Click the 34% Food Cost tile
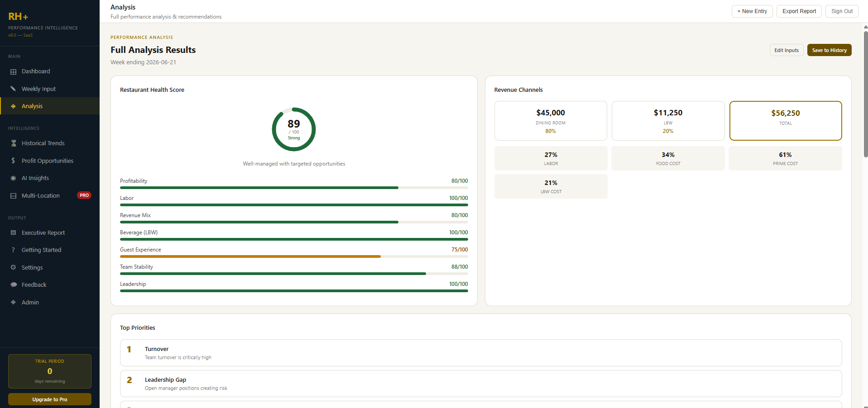The width and height of the screenshot is (868, 408). click(668, 158)
